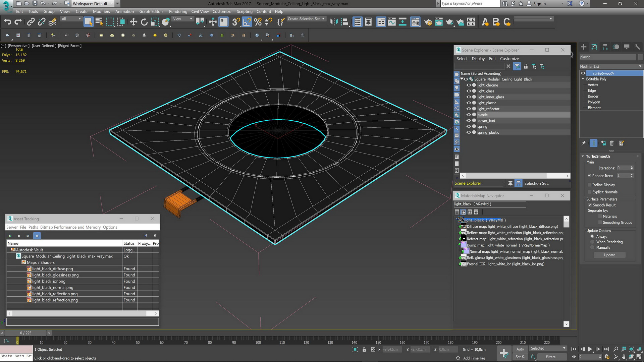Image resolution: width=644 pixels, height=362 pixels.
Task: Enable Isoline Display checkbox
Action: 589,185
